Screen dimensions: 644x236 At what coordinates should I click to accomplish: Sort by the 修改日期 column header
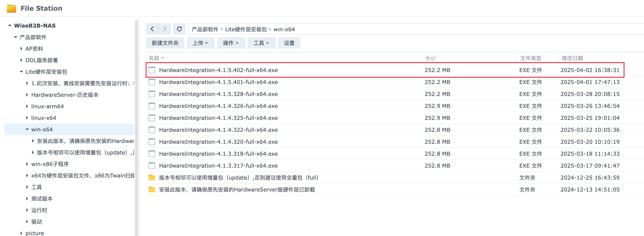coord(572,58)
